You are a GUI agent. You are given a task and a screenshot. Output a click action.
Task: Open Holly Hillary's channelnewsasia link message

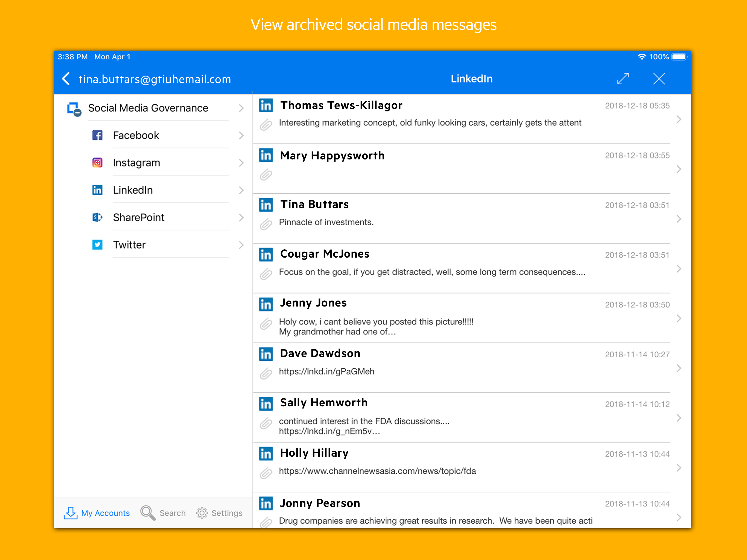[471, 467]
